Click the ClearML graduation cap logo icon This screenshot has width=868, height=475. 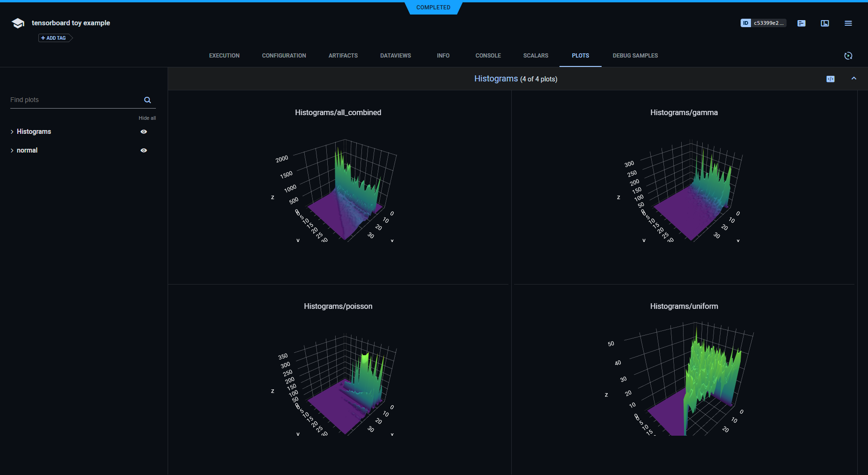coord(18,23)
